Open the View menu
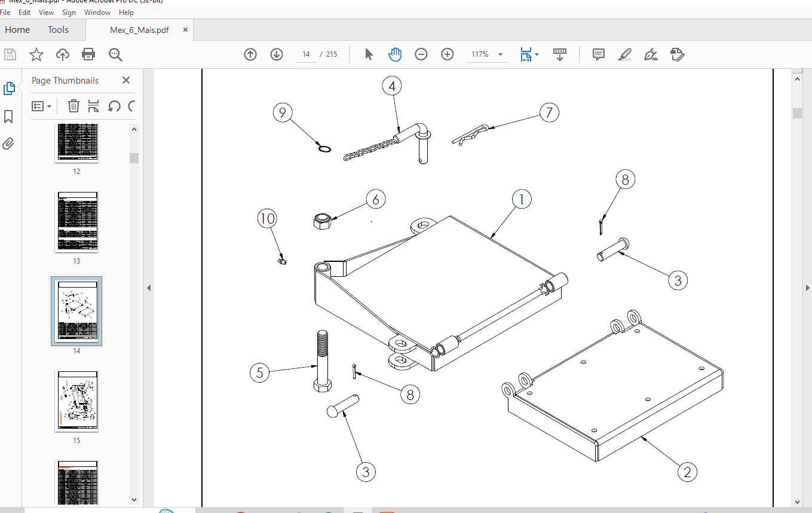 pyautogui.click(x=46, y=12)
